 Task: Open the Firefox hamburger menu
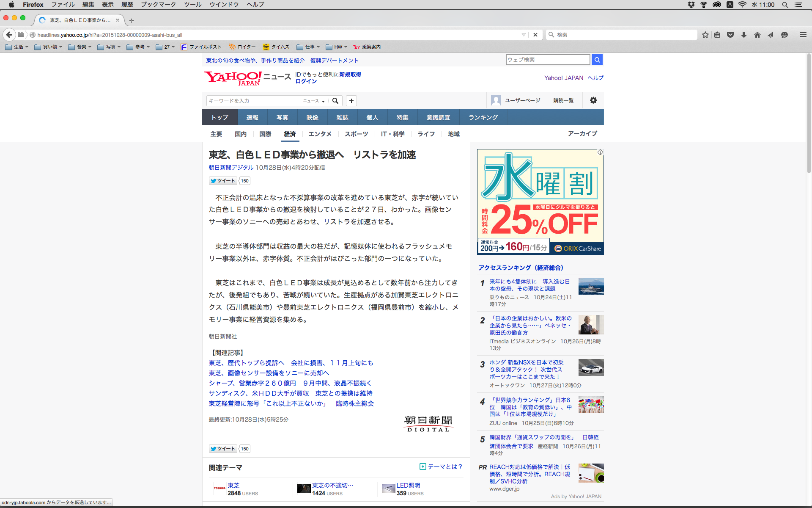[x=803, y=35]
